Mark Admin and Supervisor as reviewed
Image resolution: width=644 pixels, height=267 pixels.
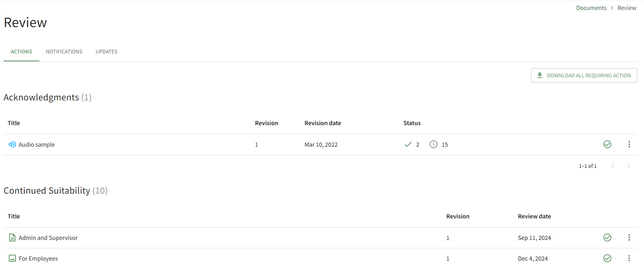click(607, 238)
